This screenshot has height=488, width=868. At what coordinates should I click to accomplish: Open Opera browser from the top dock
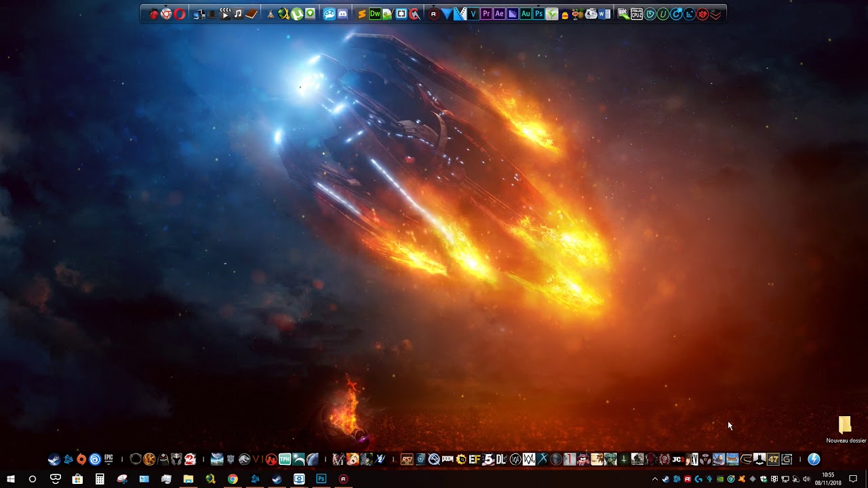pyautogui.click(x=180, y=14)
